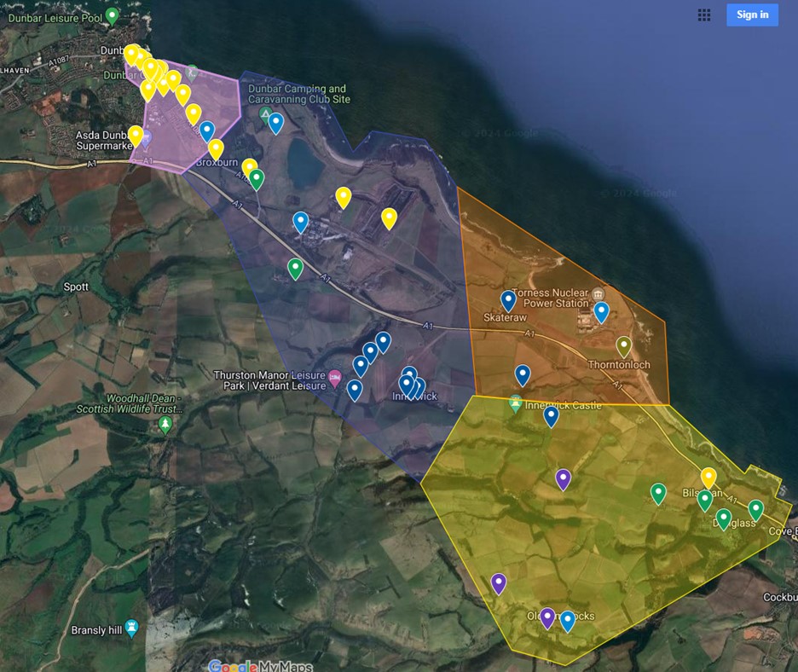Screen dimensions: 798x672
Task: Click the green pin next to Broxburn
Action: point(257,179)
